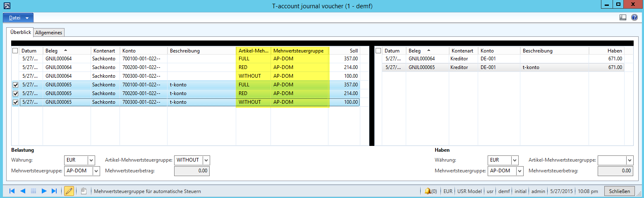Switch to the Allgemeines tab
Screen dimensions: 644x198
pyautogui.click(x=49, y=32)
